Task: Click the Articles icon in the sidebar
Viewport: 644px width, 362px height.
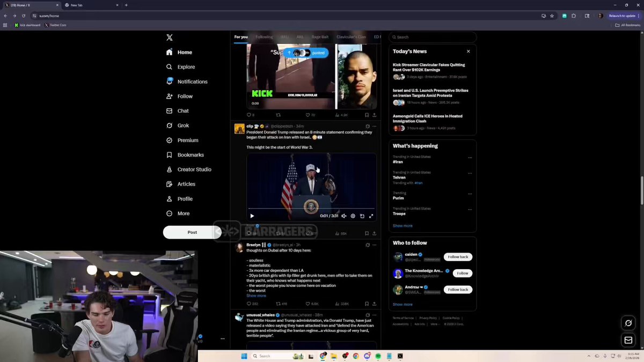Action: point(169,184)
